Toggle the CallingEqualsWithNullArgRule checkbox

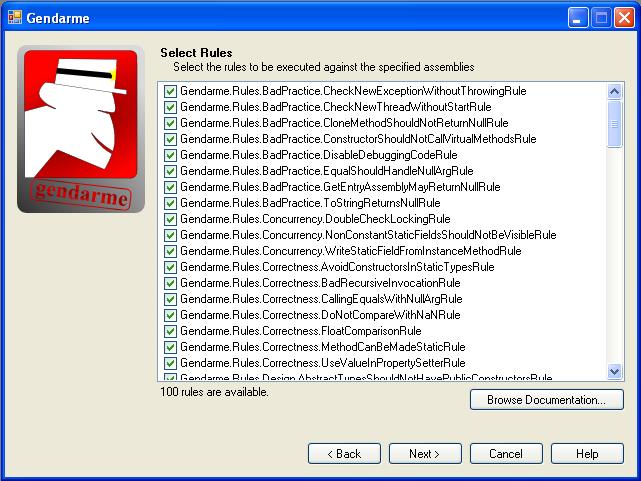(170, 299)
